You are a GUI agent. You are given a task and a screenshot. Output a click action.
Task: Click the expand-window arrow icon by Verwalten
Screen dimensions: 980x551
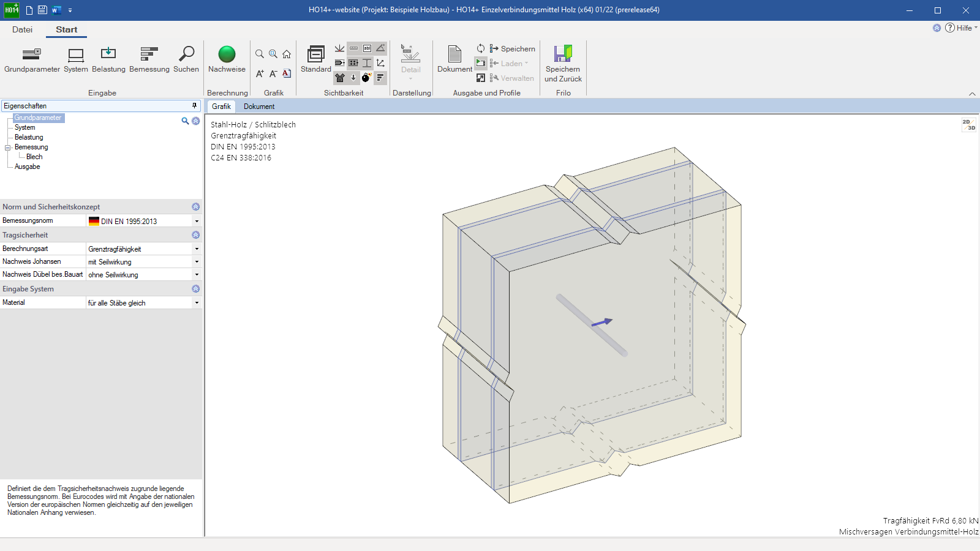tap(481, 78)
